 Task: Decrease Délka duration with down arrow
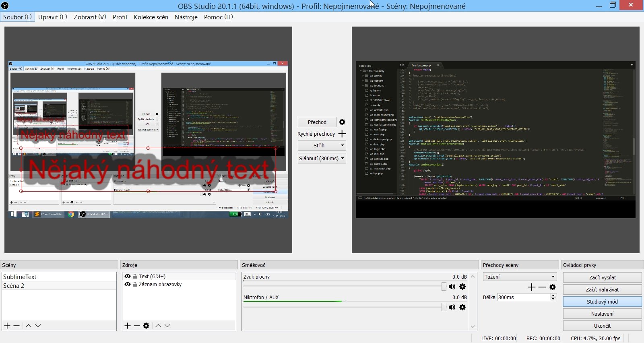click(x=553, y=299)
